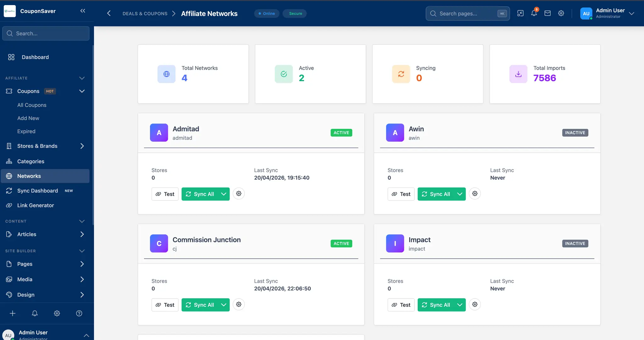Test the Awin connection

[401, 194]
